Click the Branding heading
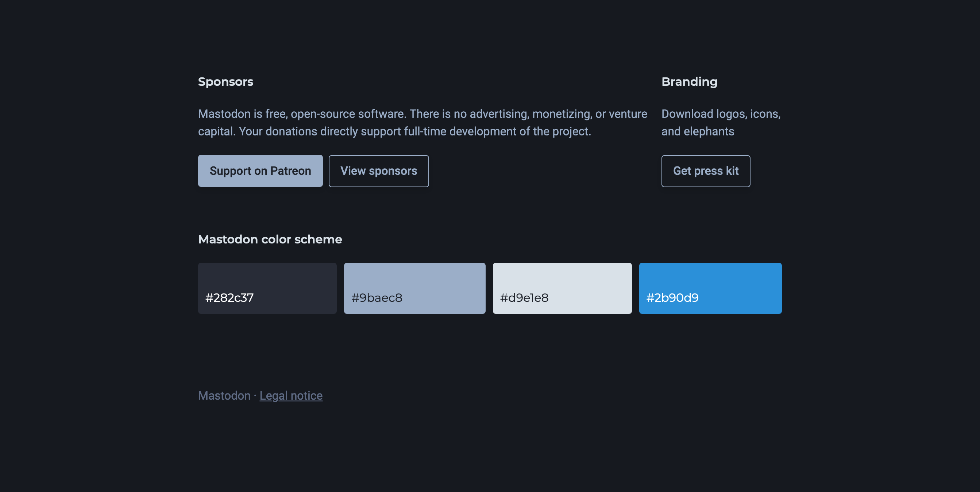Viewport: 980px width, 492px height. pyautogui.click(x=689, y=82)
